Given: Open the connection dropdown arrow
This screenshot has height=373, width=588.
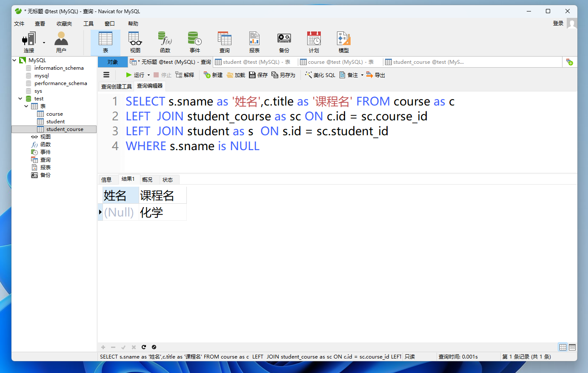Looking at the screenshot, I should pyautogui.click(x=44, y=43).
